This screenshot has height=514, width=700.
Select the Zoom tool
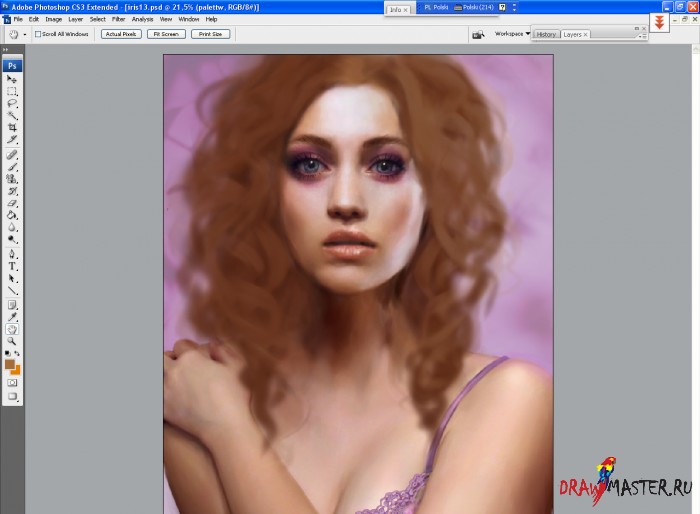tap(12, 342)
